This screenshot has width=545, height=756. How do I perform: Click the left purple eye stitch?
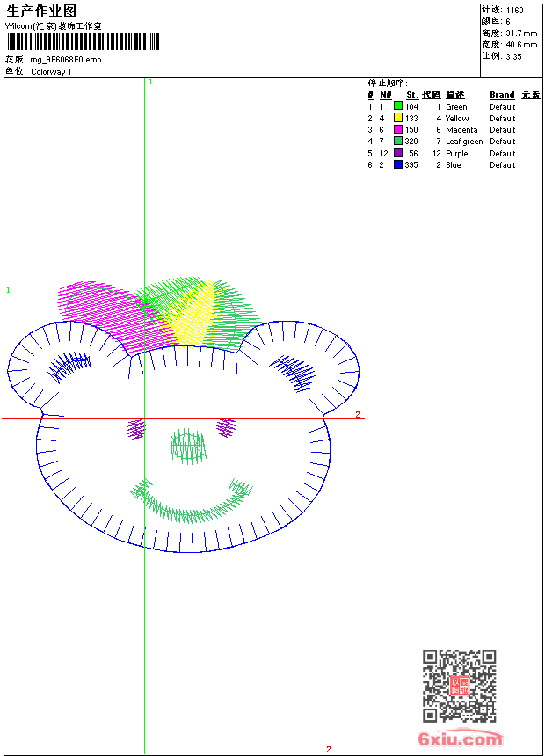coord(136,429)
